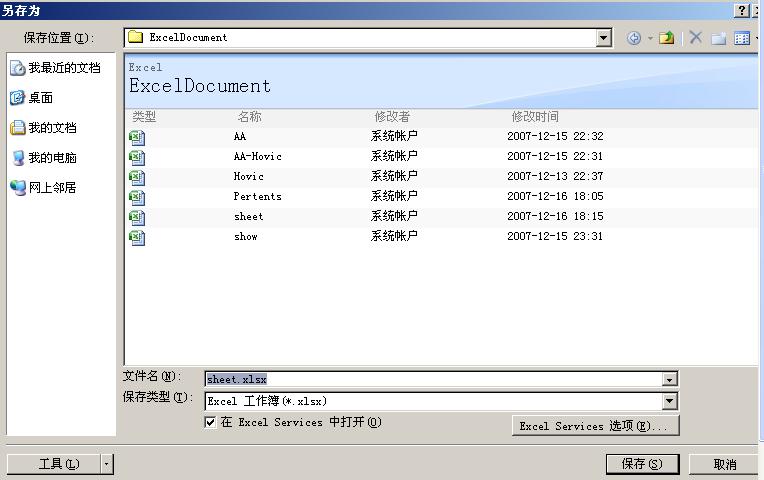Click modified time 2007-12-16 18:05

click(x=555, y=196)
